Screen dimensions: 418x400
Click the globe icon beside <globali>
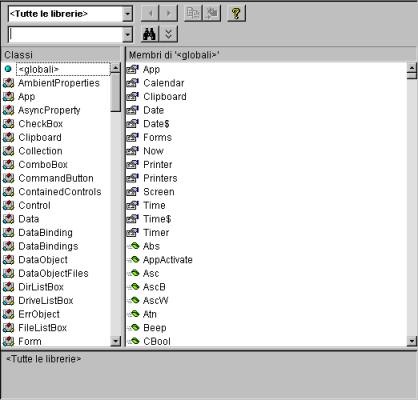pos(8,69)
